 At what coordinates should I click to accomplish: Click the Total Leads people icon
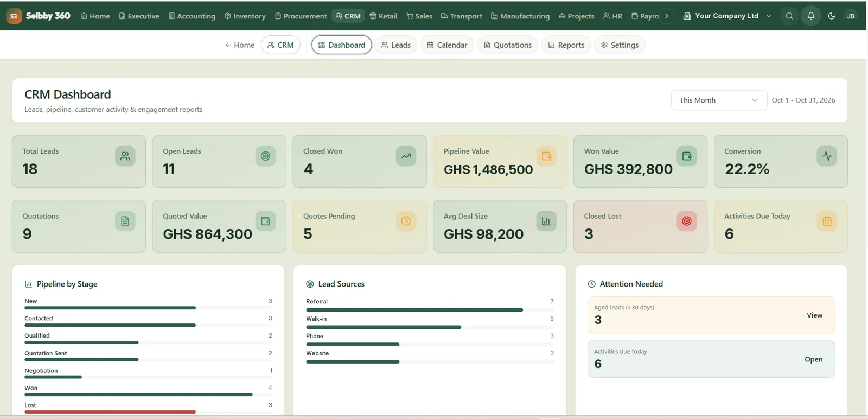pos(125,156)
